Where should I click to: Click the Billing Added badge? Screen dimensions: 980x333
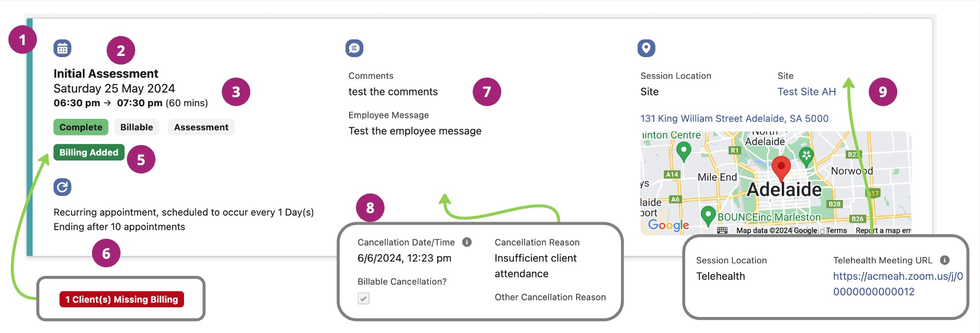pos(89,153)
